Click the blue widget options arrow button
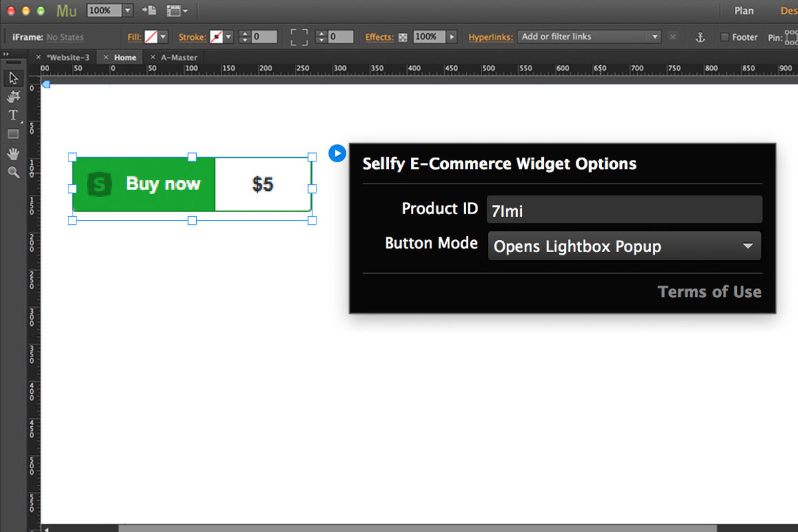 (337, 154)
